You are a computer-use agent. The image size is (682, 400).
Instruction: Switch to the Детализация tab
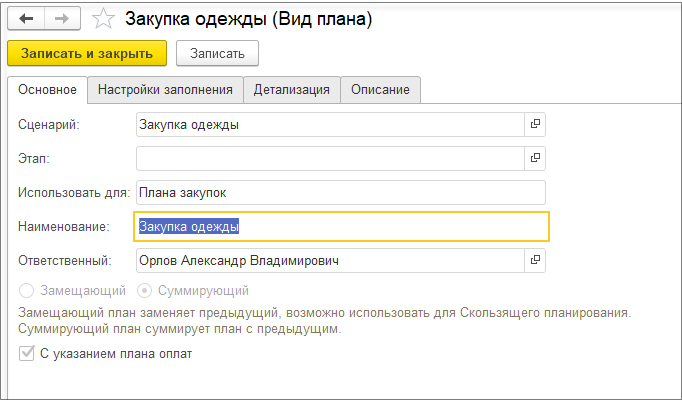point(291,90)
